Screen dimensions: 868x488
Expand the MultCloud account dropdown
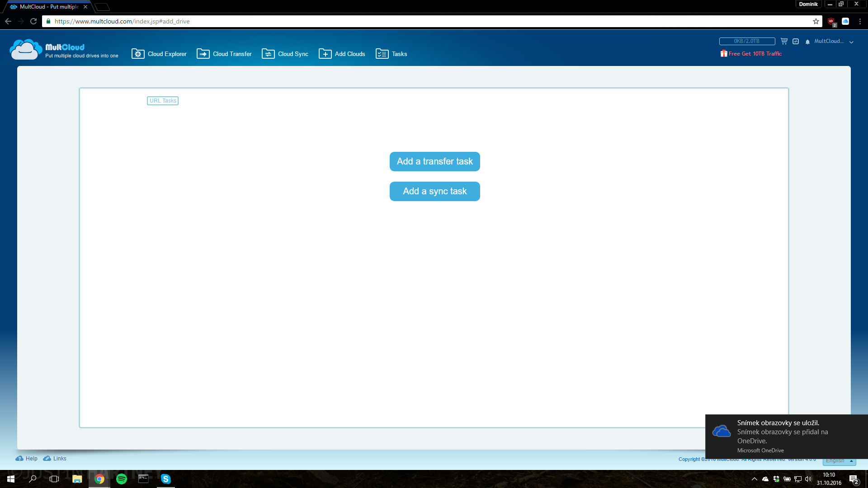click(x=851, y=42)
